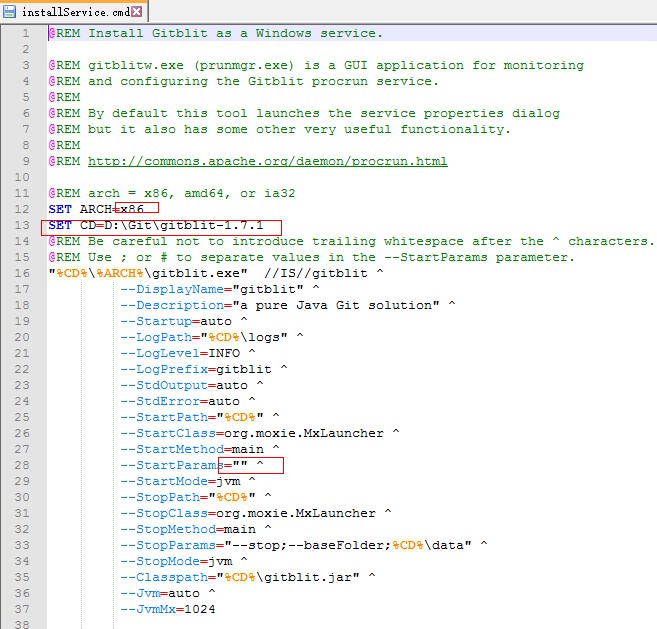
Task: Click line number 12 in the margin
Action: [21, 209]
